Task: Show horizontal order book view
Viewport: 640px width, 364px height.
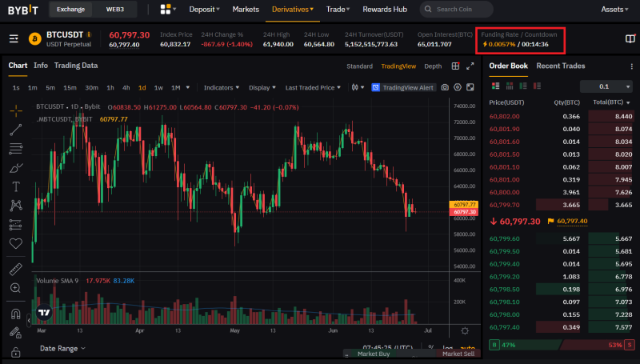Action: point(510,86)
